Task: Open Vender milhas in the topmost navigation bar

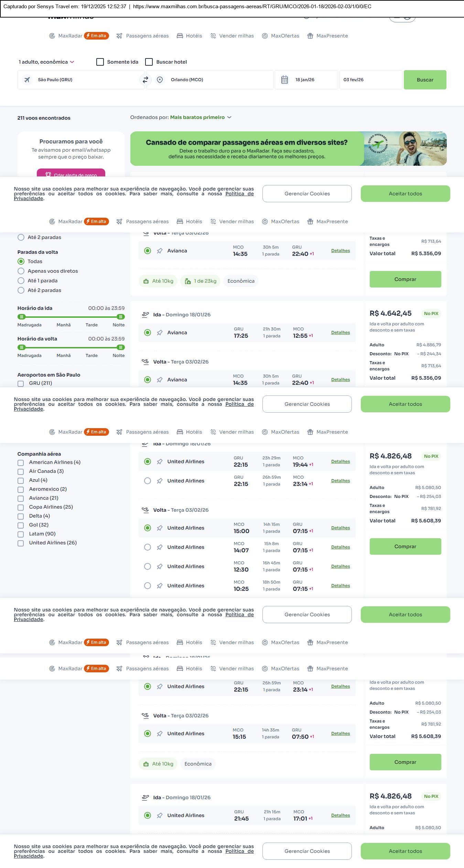Action: coord(232,36)
